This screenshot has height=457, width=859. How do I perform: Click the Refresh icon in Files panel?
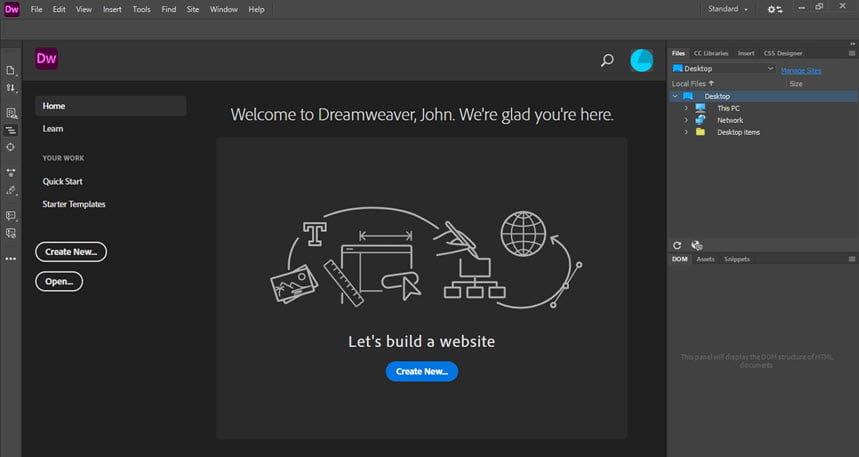(677, 245)
